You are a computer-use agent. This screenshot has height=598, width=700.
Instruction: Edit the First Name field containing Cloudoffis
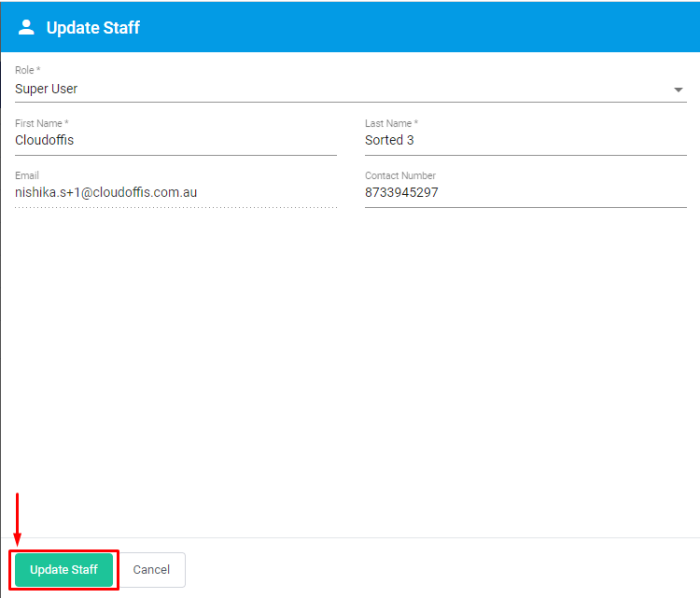175,140
